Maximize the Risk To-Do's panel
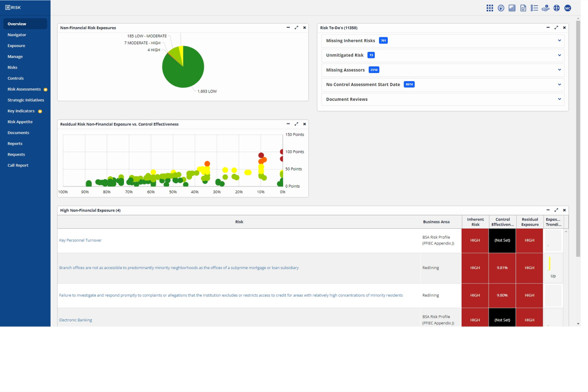Viewport: 588px width, 392px height. (556, 28)
